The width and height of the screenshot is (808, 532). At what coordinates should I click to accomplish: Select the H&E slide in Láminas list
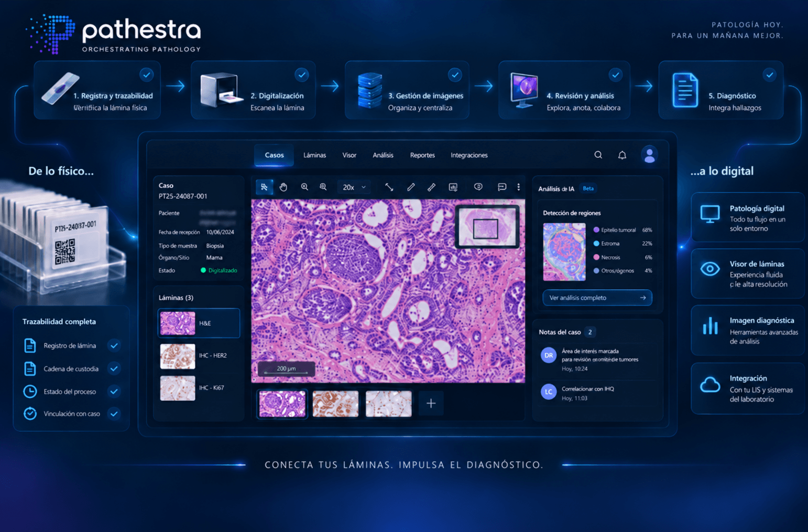199,323
